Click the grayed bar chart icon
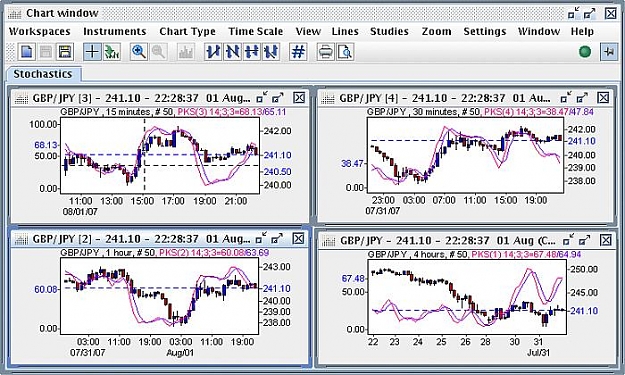The width and height of the screenshot is (625, 375). [x=186, y=52]
